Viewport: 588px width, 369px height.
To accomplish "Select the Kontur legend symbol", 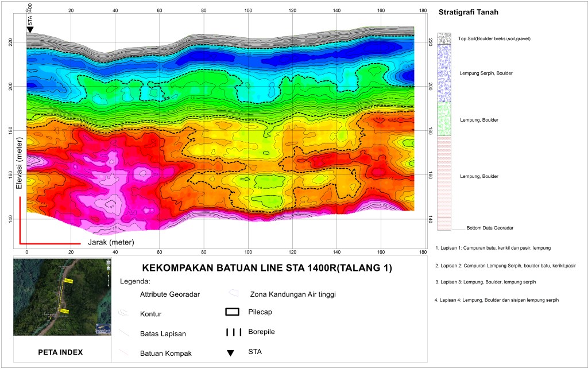I will point(124,313).
